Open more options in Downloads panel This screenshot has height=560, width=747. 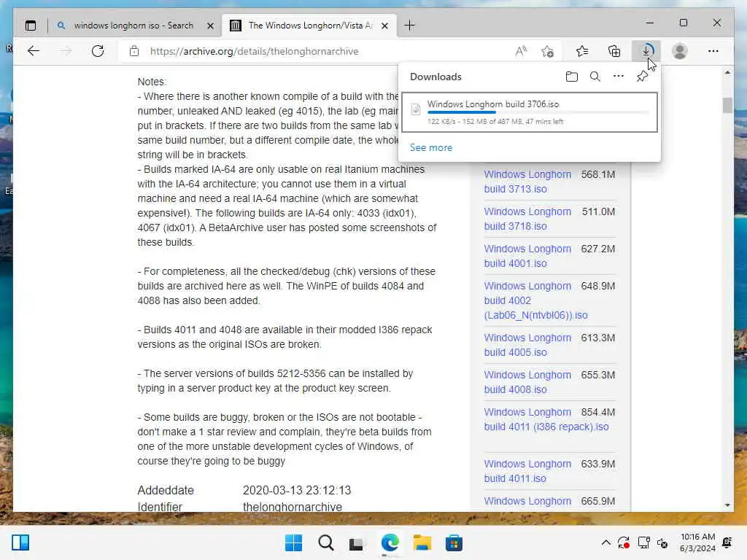click(619, 76)
